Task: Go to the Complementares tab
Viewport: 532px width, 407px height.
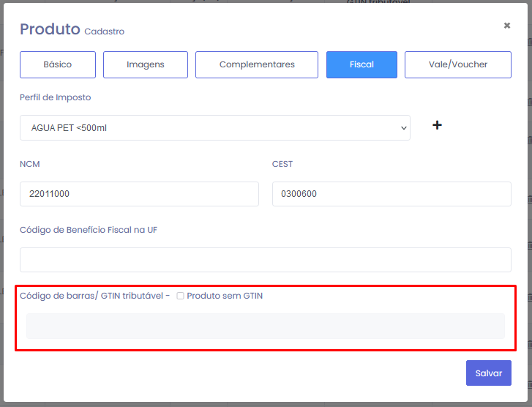Action: 257,64
